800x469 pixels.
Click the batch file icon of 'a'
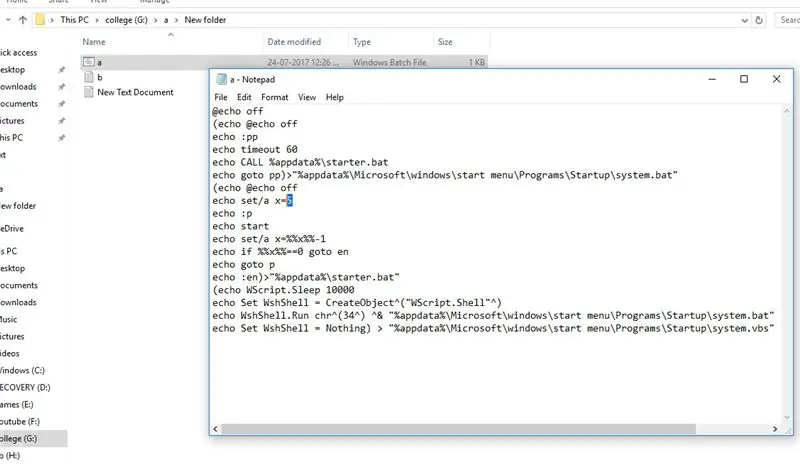(x=89, y=62)
